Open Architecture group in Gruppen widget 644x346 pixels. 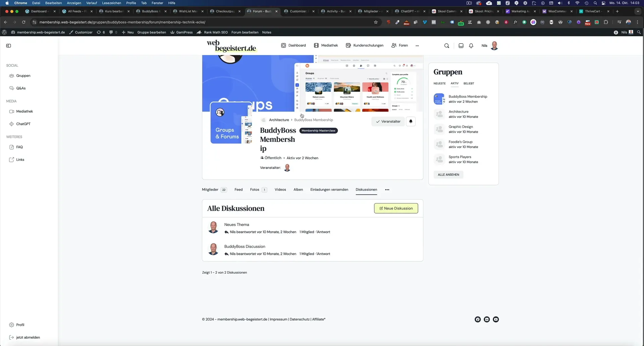[459, 112]
